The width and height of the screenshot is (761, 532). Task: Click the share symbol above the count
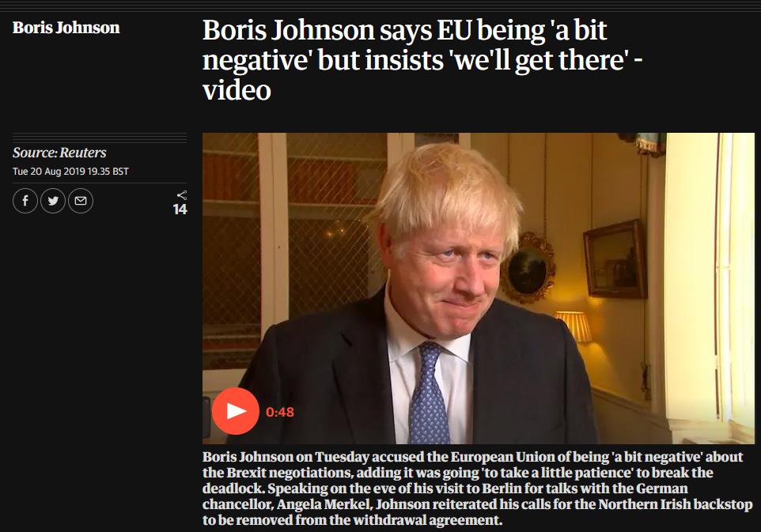(181, 195)
